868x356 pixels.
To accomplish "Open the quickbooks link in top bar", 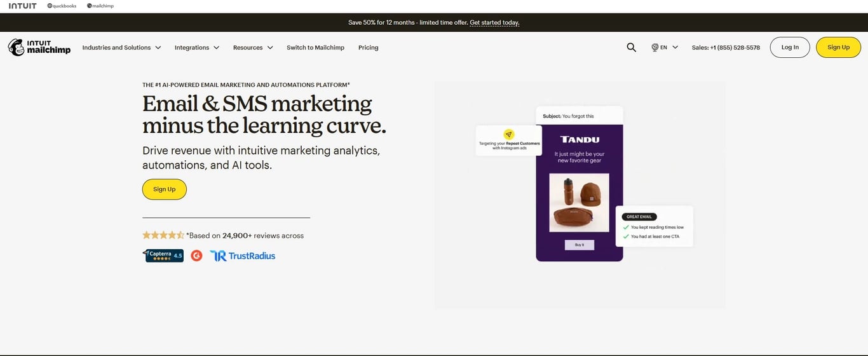I will point(62,6).
